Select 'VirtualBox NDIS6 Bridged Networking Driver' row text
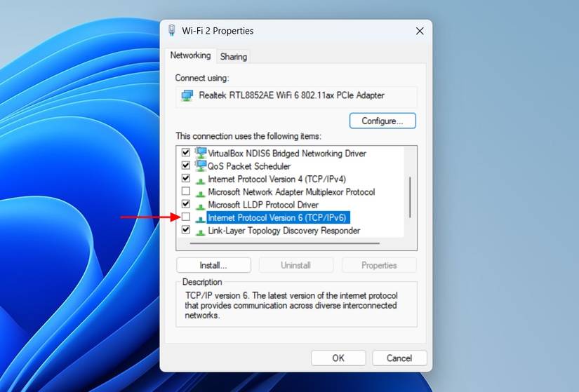 287,153
